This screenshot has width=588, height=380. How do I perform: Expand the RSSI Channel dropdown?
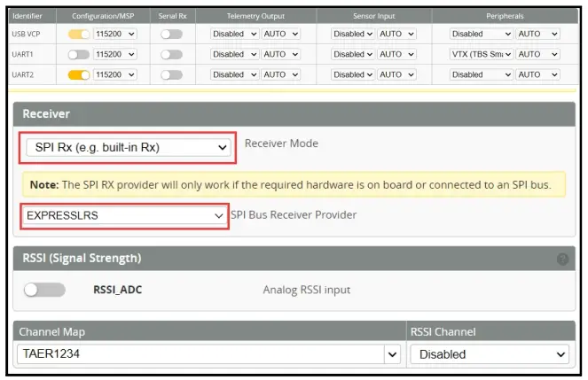489,354
